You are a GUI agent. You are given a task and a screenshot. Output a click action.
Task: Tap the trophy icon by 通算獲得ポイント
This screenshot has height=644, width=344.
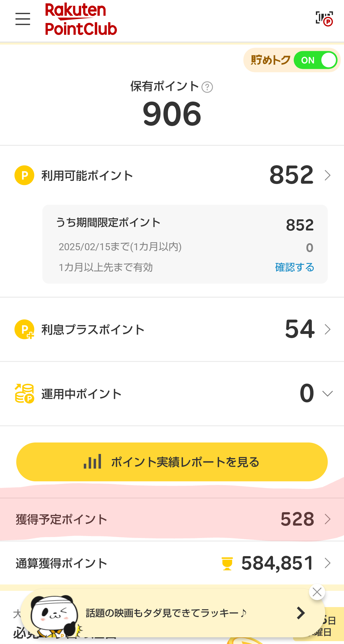[x=227, y=563]
